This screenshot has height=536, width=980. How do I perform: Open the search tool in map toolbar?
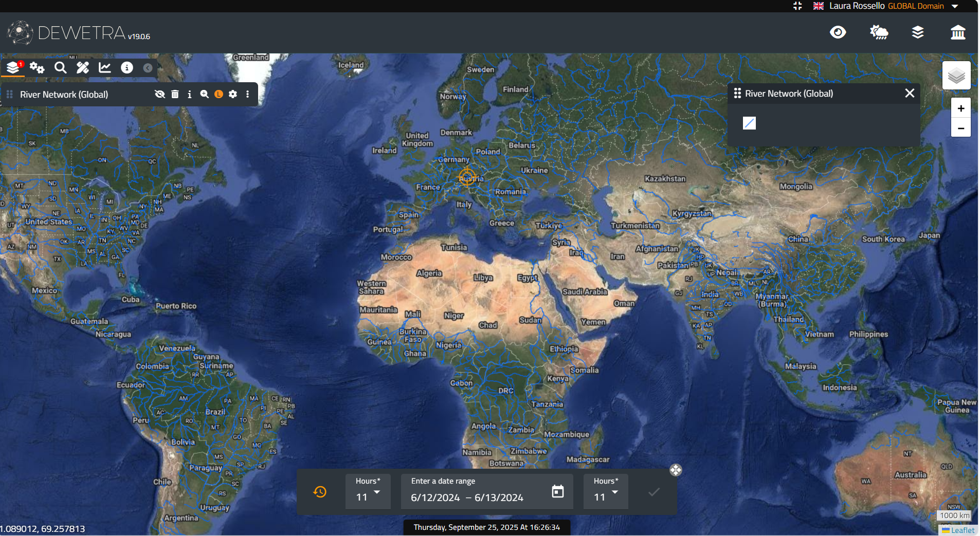pos(60,68)
